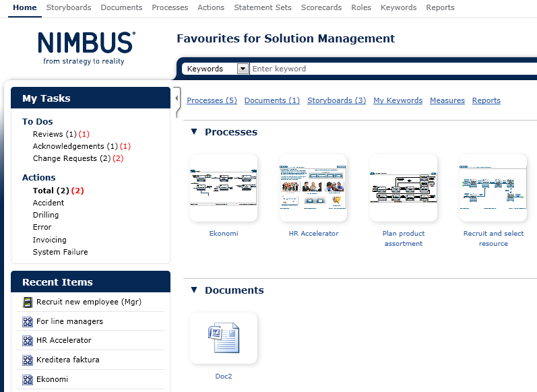Viewport: 537px width, 392px height.
Task: Select the Drilling action category
Action: coord(46,215)
